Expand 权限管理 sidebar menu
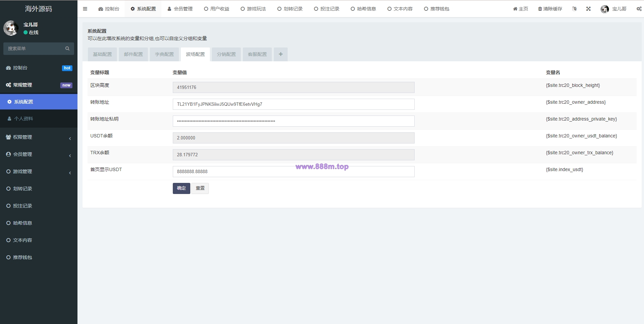This screenshot has height=324, width=644. point(39,137)
